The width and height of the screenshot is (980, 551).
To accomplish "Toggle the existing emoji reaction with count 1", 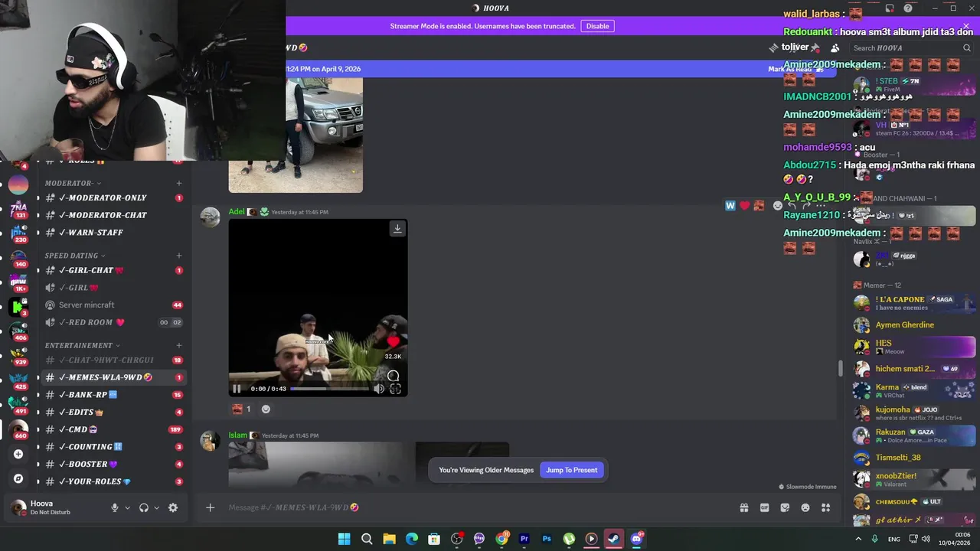I will (x=242, y=409).
